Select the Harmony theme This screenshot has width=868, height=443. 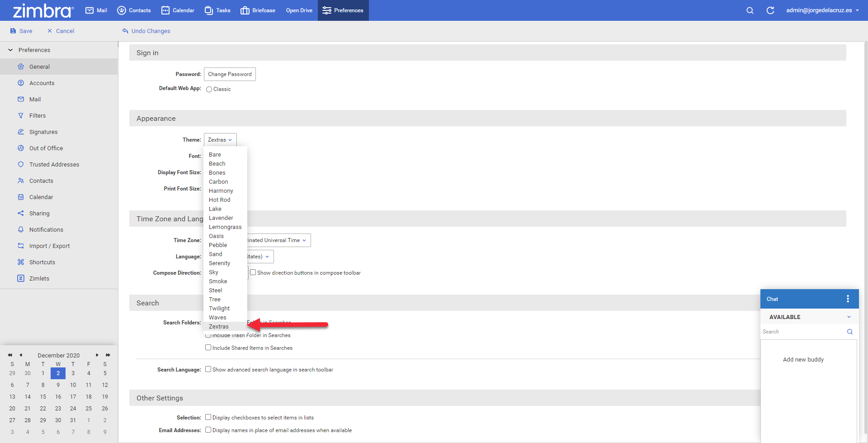tap(221, 191)
